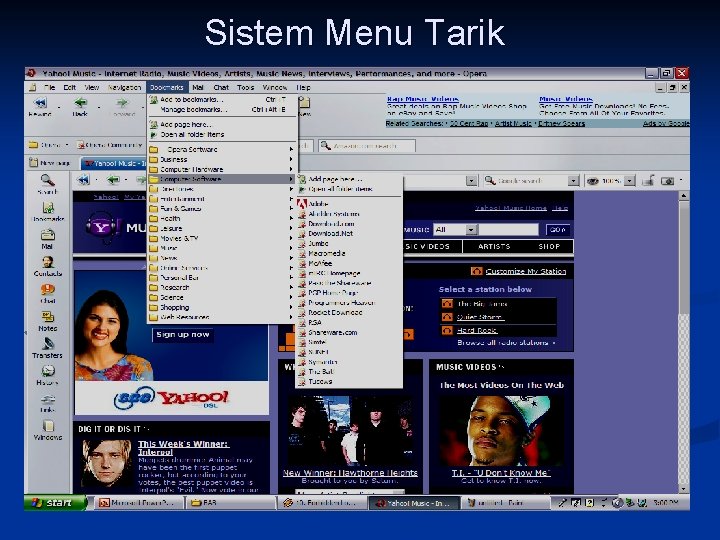Select 'Manage bookmarks...' menu entry
Image resolution: width=720 pixels, height=540 pixels.
point(221,110)
